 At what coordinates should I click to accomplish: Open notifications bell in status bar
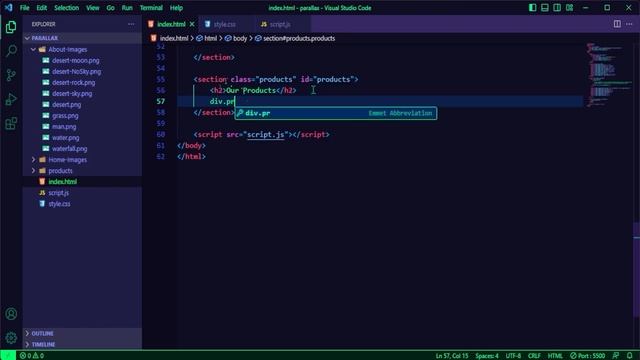[x=630, y=356]
